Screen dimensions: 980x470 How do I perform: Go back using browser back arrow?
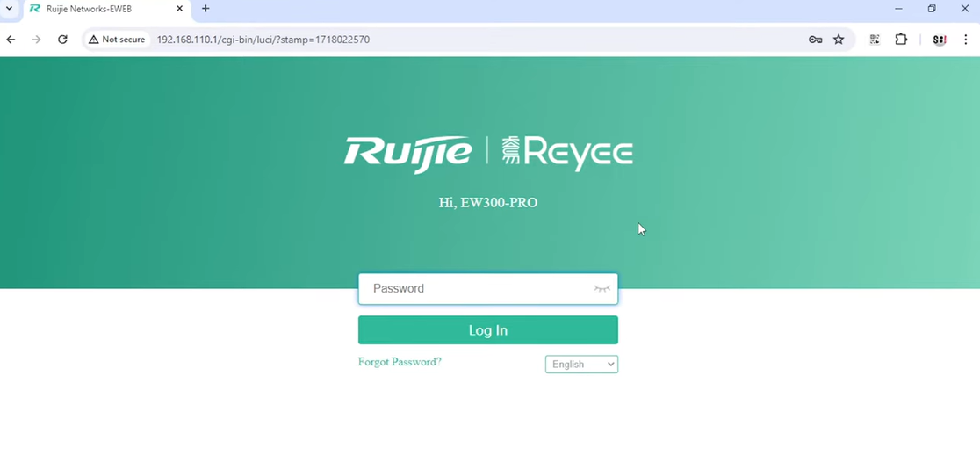(x=11, y=40)
